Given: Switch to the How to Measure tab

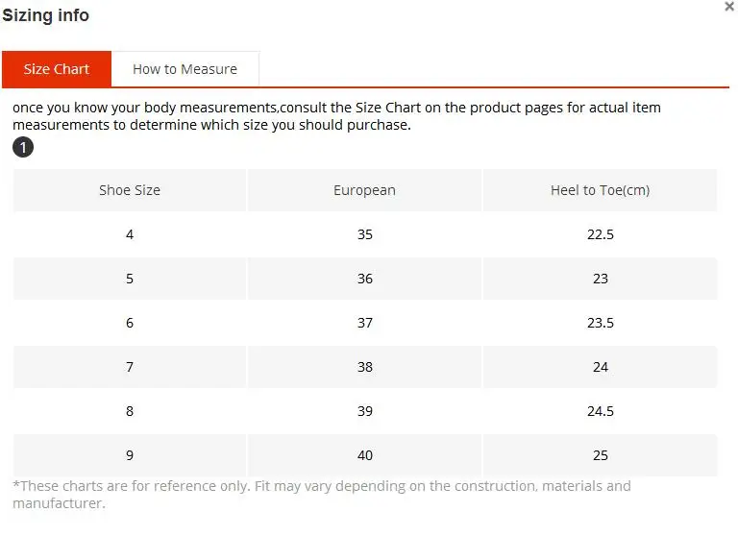Looking at the screenshot, I should click(184, 69).
